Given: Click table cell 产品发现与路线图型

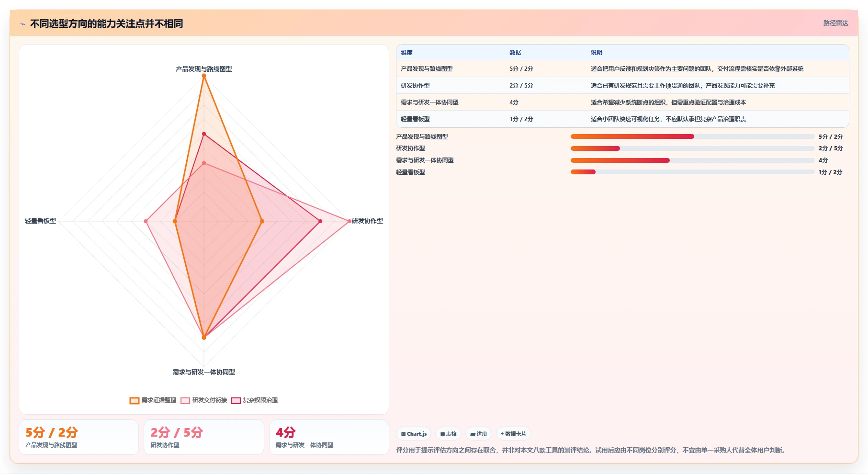Looking at the screenshot, I should point(427,69).
